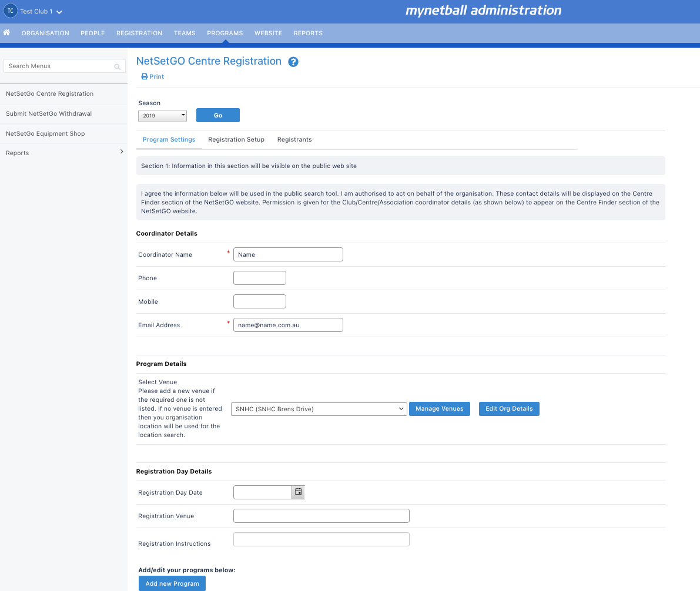
Task: Click the Program Details section heading
Action: pyautogui.click(x=161, y=364)
